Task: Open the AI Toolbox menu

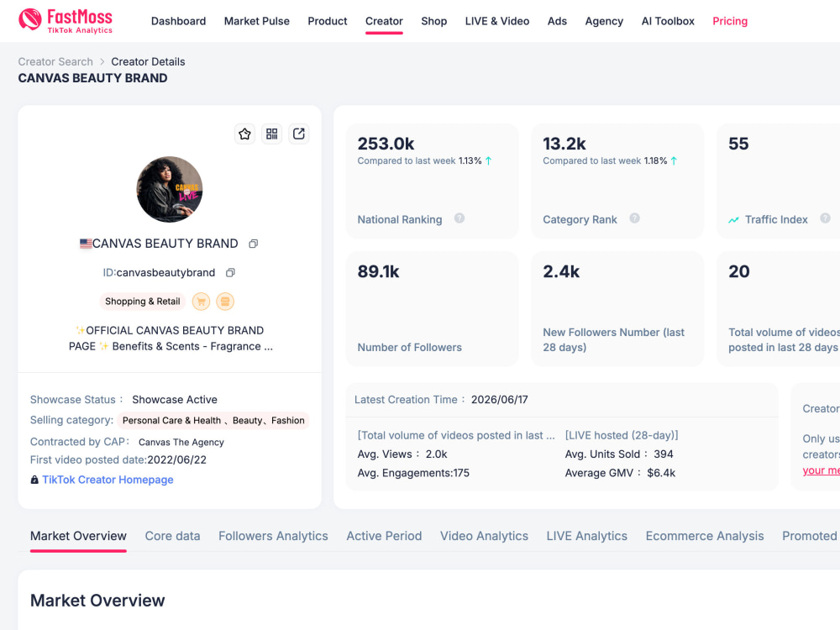Action: point(668,21)
